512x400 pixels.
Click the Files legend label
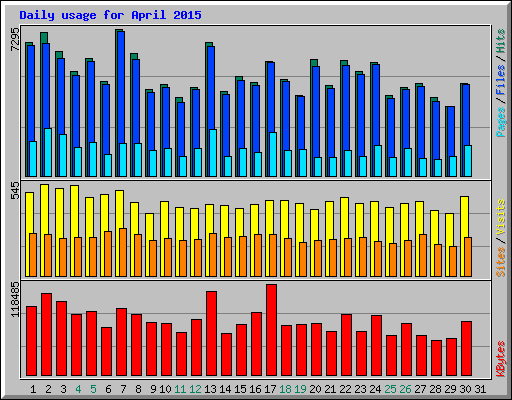[500, 80]
